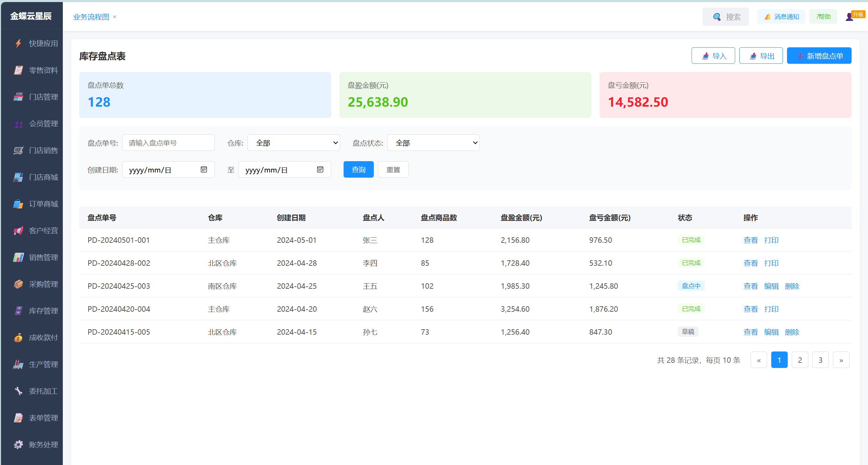
Task: Click the shopping bag 订单商城 icon
Action: point(18,204)
